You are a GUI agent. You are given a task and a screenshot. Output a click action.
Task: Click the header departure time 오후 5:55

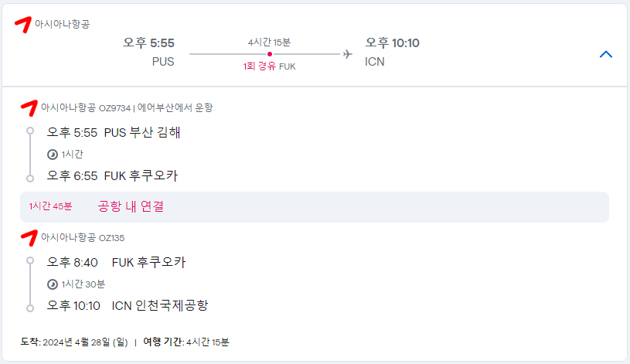(x=148, y=43)
